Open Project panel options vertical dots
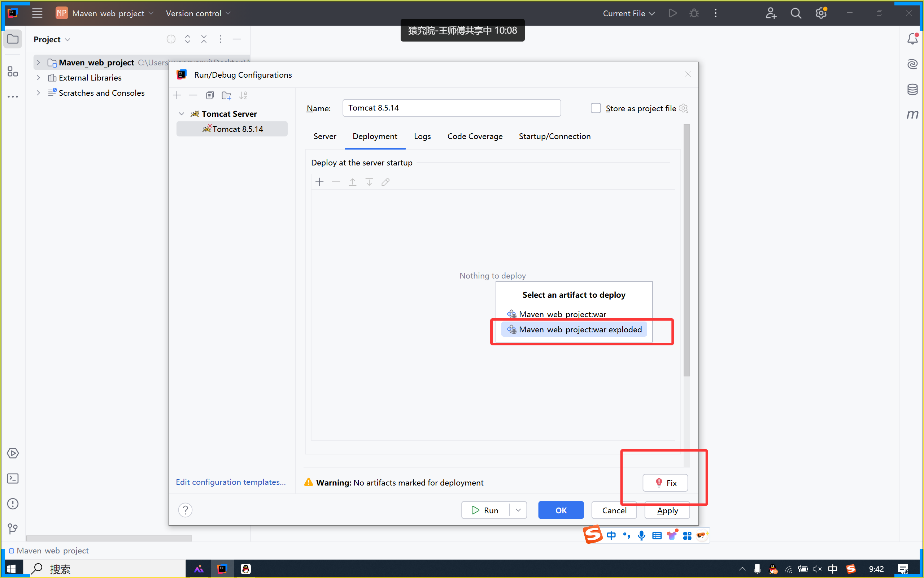This screenshot has height=578, width=924. click(220, 39)
